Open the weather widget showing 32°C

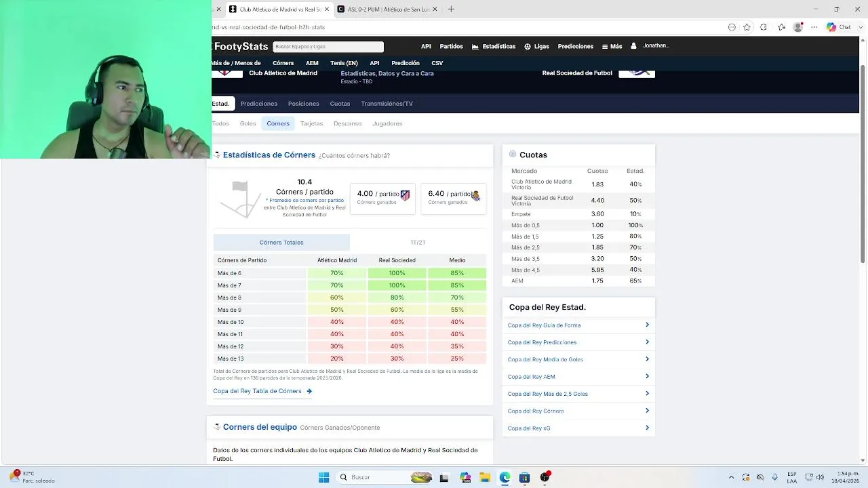pyautogui.click(x=33, y=477)
